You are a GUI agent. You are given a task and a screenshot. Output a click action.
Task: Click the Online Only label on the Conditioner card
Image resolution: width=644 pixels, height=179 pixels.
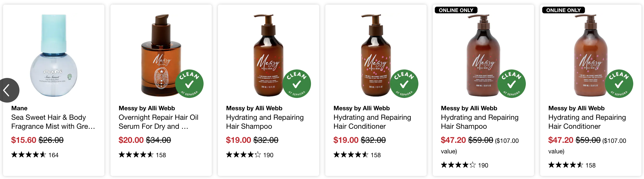(563, 10)
